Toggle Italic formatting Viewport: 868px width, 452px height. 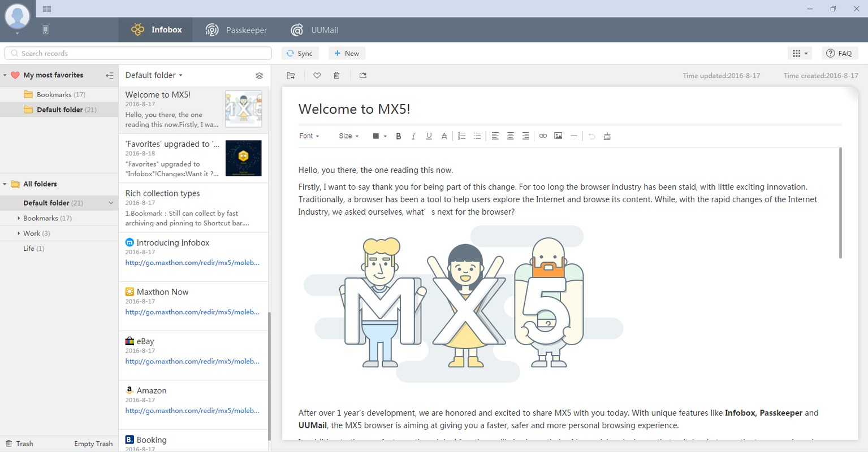[x=413, y=136]
